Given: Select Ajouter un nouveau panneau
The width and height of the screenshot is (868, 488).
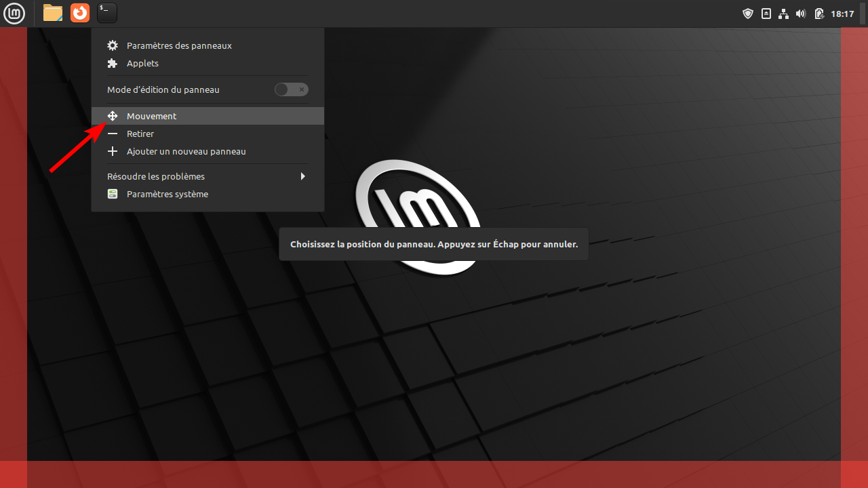Looking at the screenshot, I should pyautogui.click(x=208, y=151).
